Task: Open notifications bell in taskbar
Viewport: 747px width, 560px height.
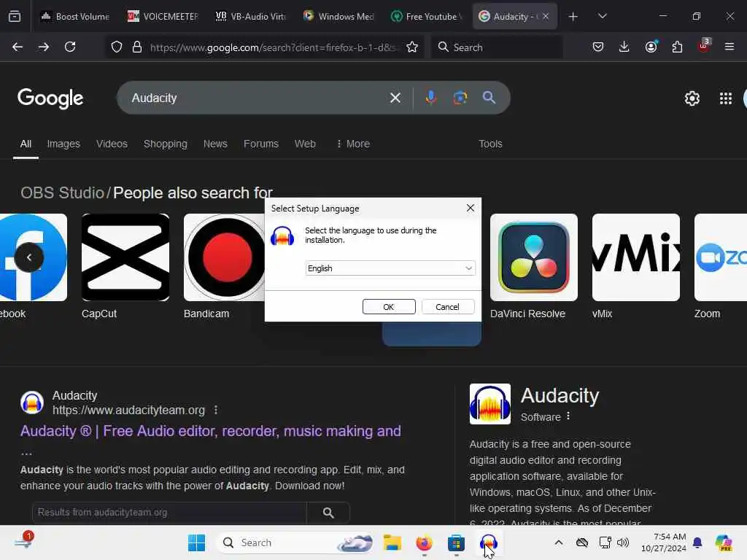Action: pos(697,542)
